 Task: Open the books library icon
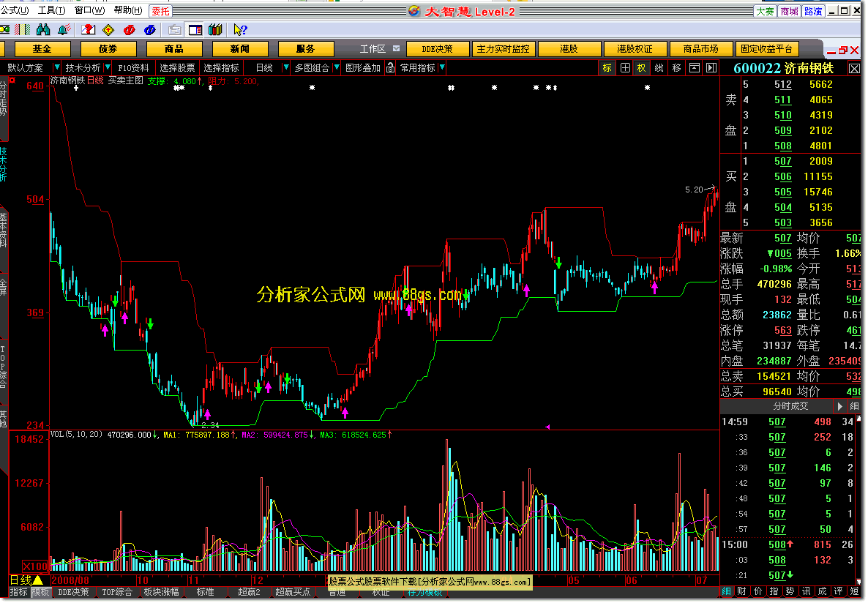(215, 30)
